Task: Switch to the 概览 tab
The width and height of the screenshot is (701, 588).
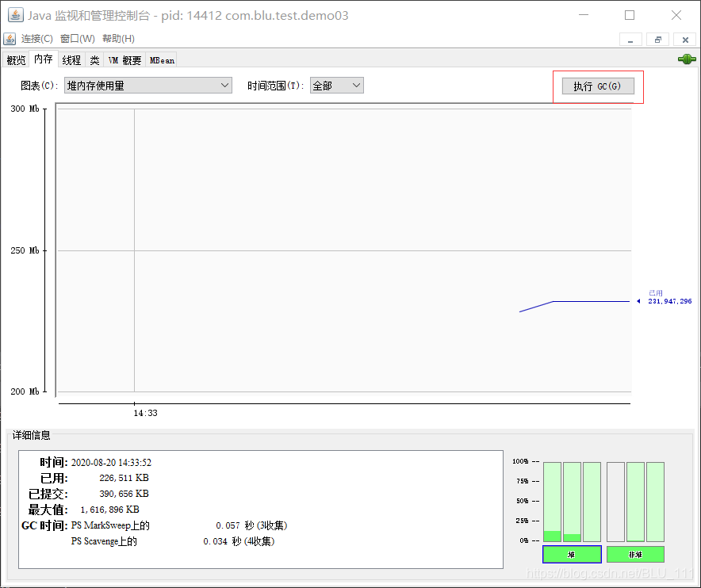Action: coord(16,60)
